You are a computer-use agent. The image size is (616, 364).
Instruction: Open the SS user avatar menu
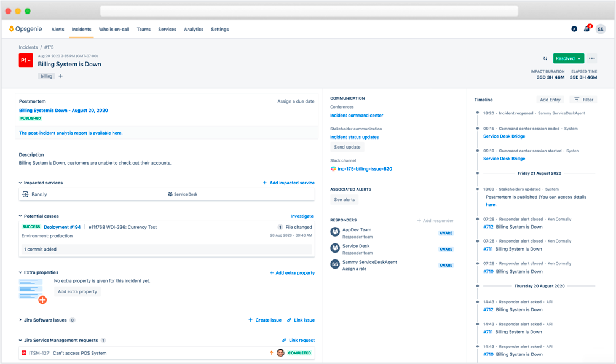click(600, 29)
